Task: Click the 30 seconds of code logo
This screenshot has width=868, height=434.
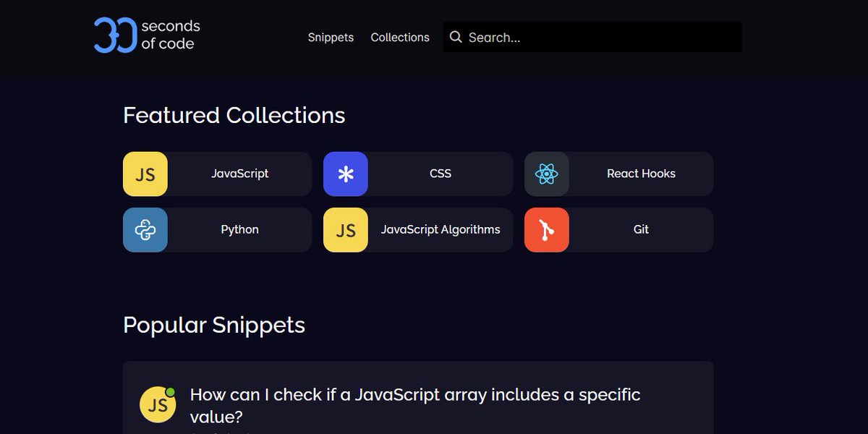Action: tap(147, 35)
